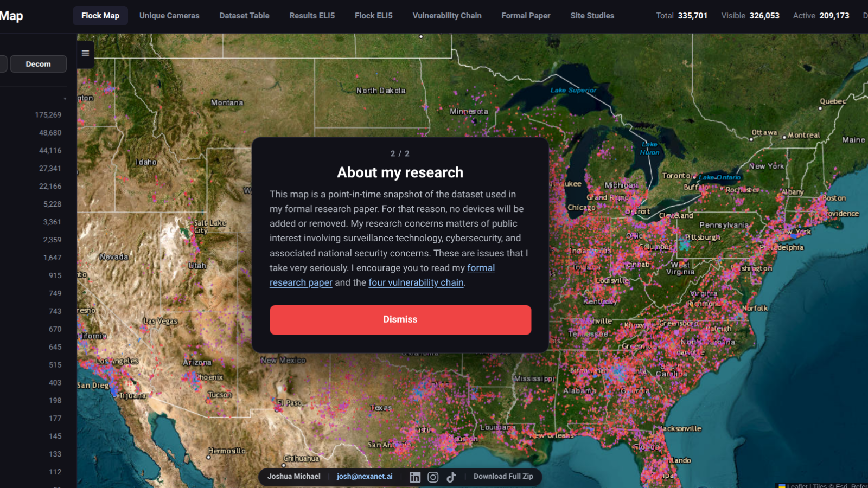View the Site Studies tab

pyautogui.click(x=592, y=16)
